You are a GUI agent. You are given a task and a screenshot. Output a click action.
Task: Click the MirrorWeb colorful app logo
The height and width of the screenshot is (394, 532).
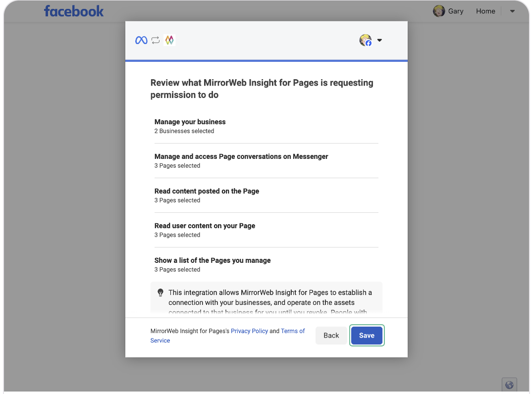click(169, 40)
